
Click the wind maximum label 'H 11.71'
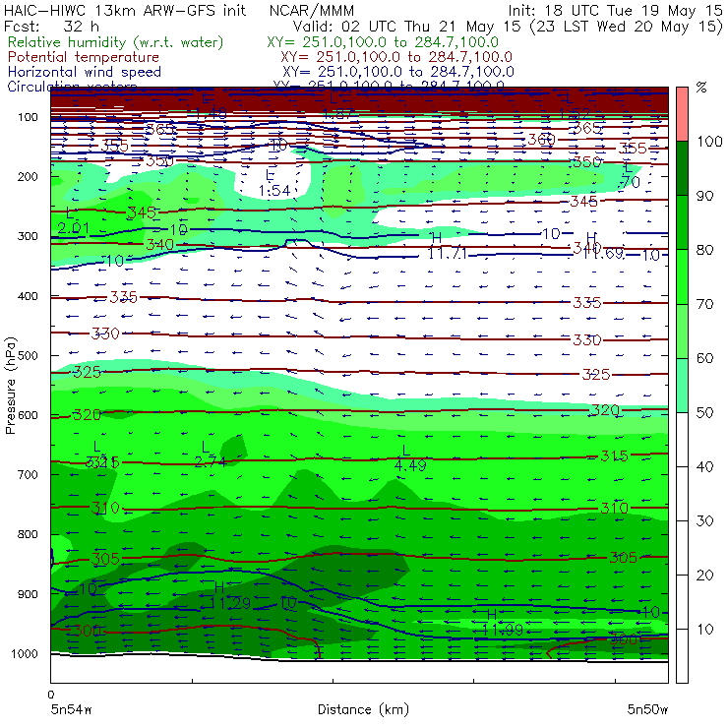447,246
